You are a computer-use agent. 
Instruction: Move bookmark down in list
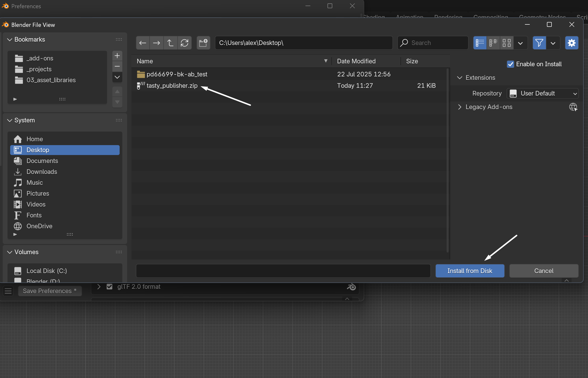[117, 102]
